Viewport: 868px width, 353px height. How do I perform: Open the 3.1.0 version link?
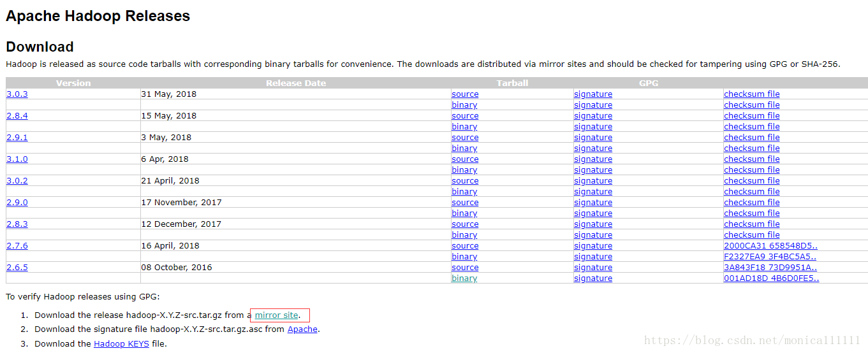tap(17, 159)
